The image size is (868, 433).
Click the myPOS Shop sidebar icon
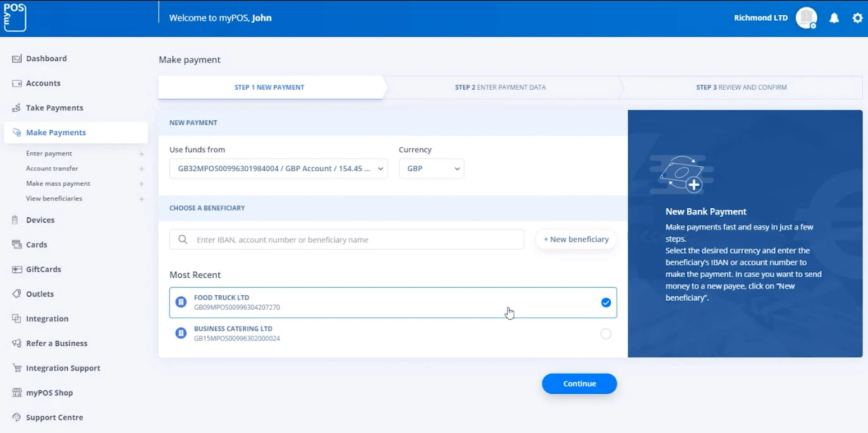tap(16, 393)
